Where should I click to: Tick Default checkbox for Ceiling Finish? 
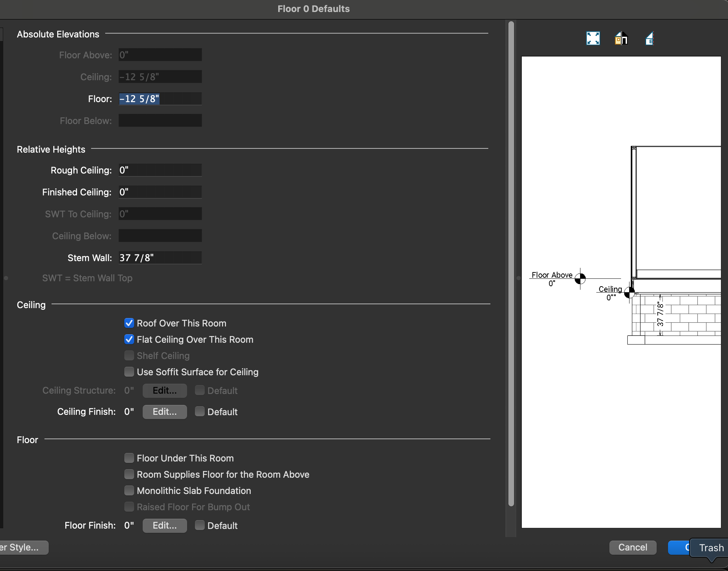pos(200,412)
